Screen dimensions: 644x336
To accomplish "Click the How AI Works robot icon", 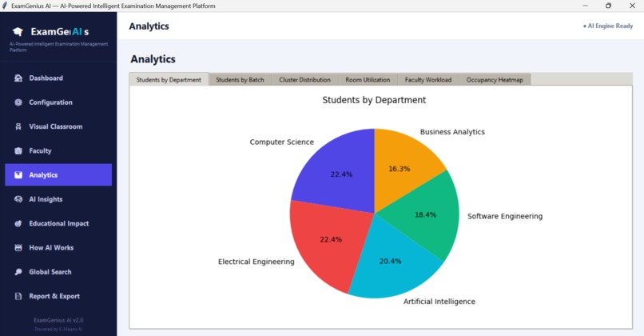I will [x=18, y=247].
